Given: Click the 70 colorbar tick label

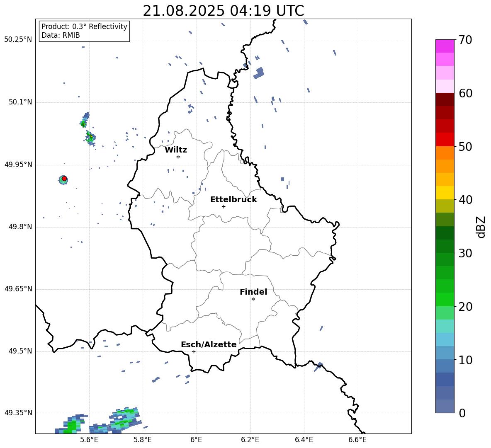Looking at the screenshot, I should pos(465,40).
